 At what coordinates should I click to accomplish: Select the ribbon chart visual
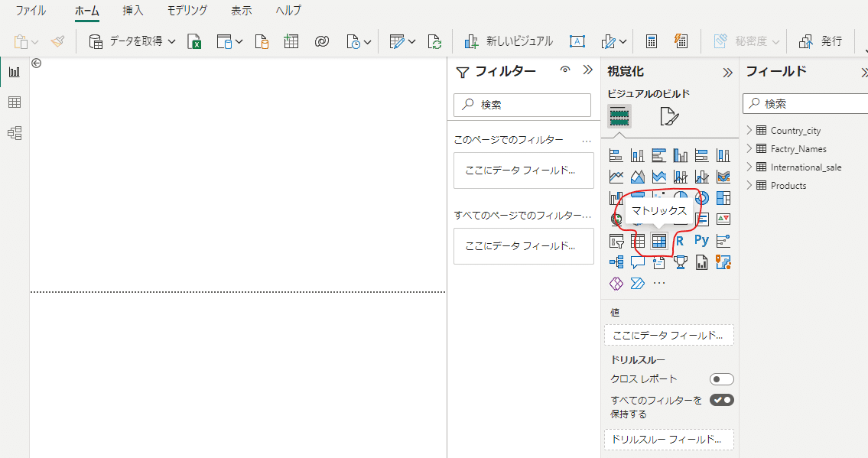click(723, 177)
